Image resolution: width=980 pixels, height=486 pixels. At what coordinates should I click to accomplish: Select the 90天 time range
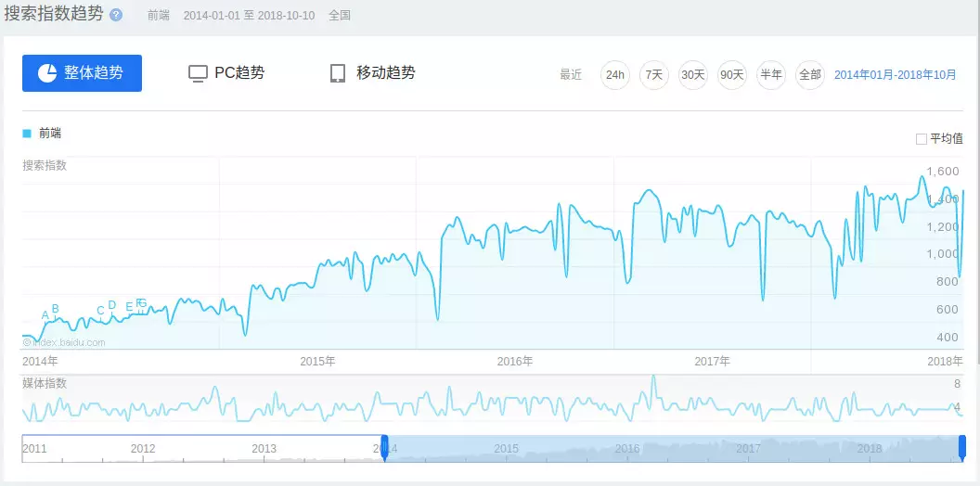(x=732, y=75)
